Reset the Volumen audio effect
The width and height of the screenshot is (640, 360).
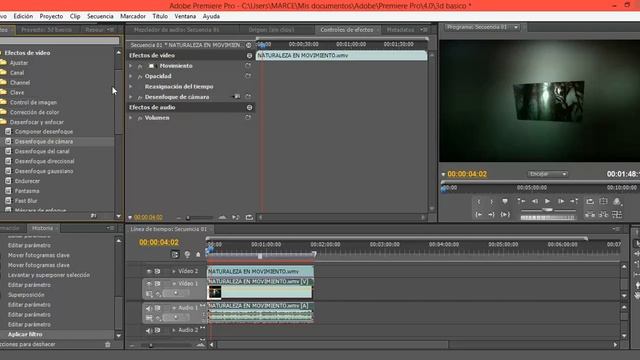pos(248,118)
